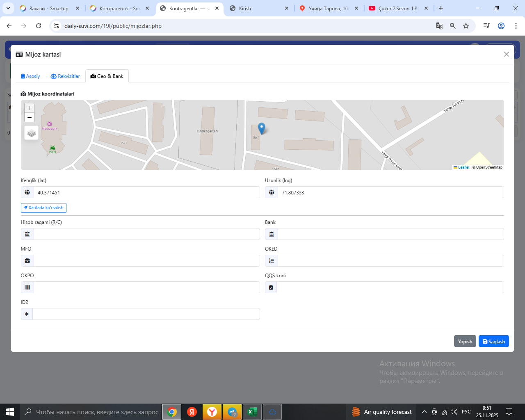Click the browser zoom magnifier icon

point(453,26)
